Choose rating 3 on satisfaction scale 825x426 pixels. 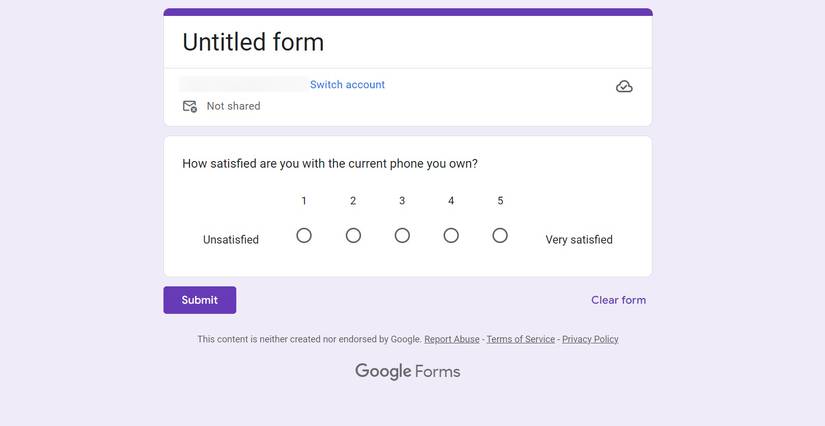pyautogui.click(x=402, y=236)
